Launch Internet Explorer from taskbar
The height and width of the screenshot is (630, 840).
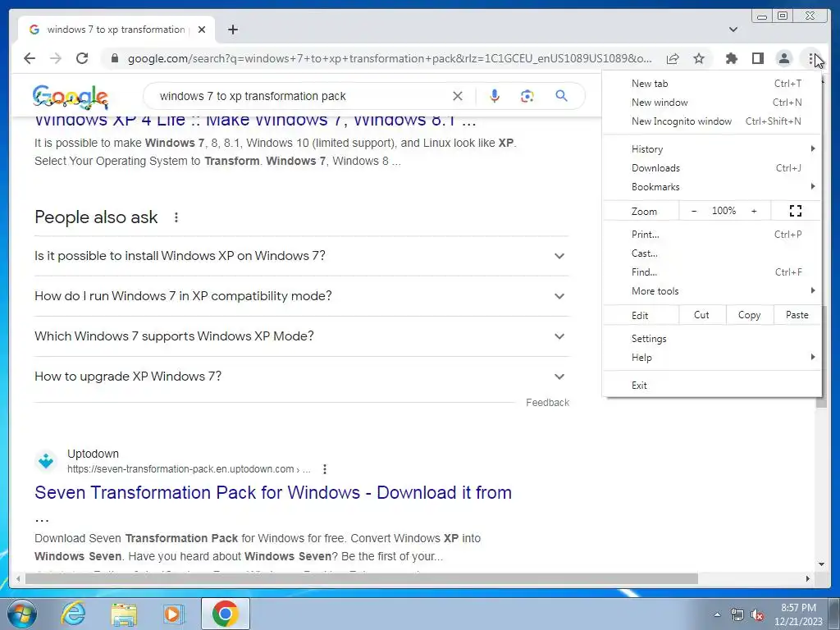tap(73, 614)
